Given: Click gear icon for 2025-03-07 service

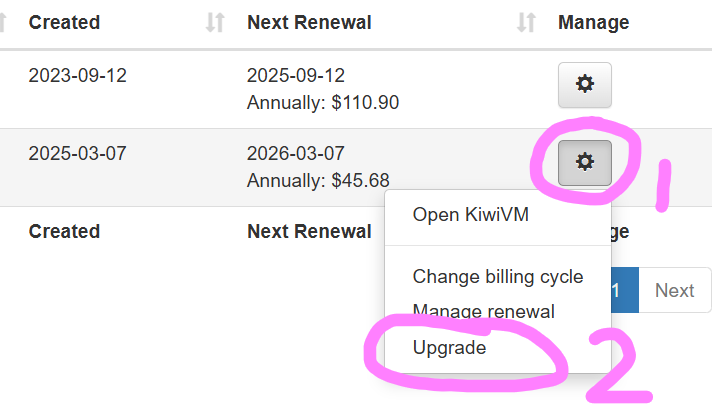Looking at the screenshot, I should point(584,163).
